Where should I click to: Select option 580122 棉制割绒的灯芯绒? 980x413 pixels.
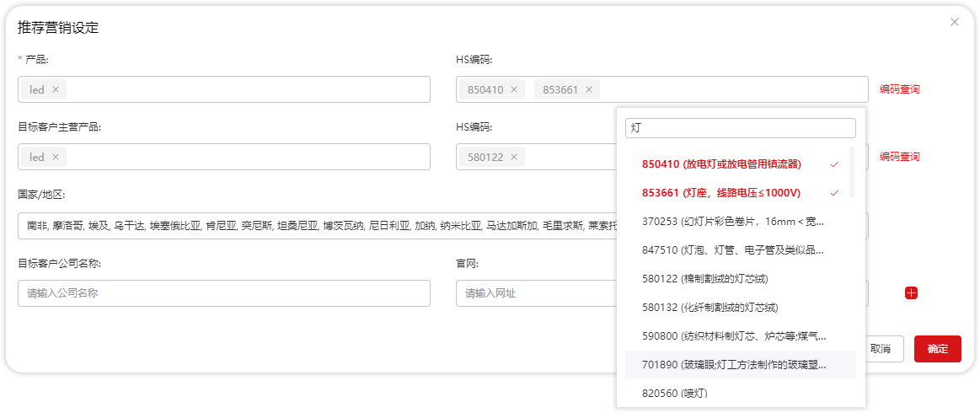(704, 278)
